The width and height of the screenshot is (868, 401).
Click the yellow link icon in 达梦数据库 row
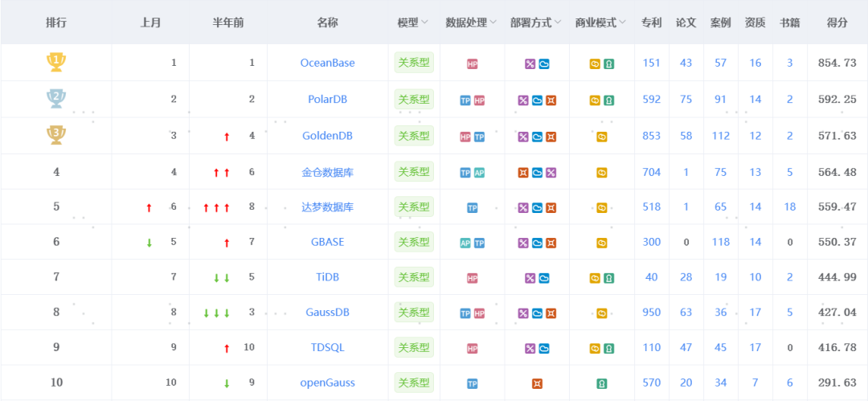602,208
